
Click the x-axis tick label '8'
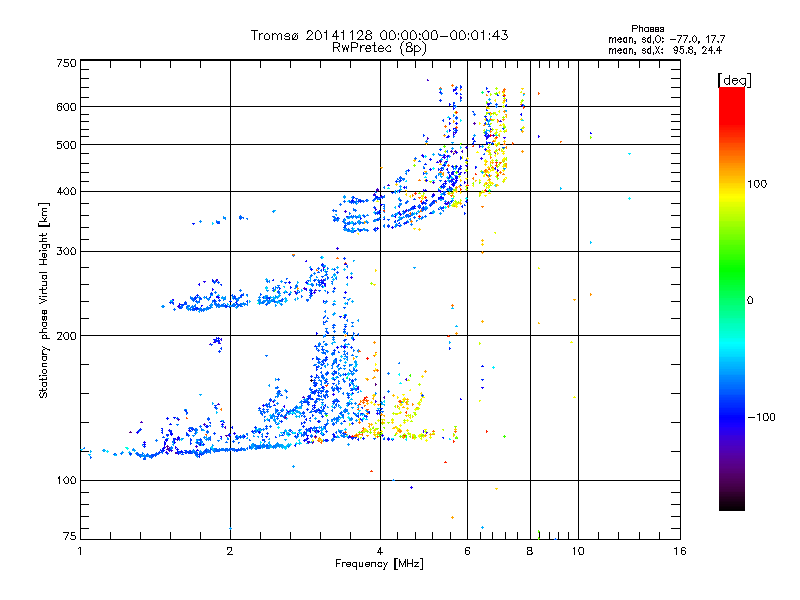click(530, 551)
